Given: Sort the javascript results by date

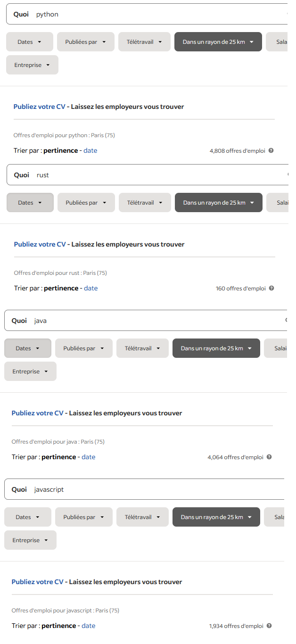Looking at the screenshot, I should (89, 626).
